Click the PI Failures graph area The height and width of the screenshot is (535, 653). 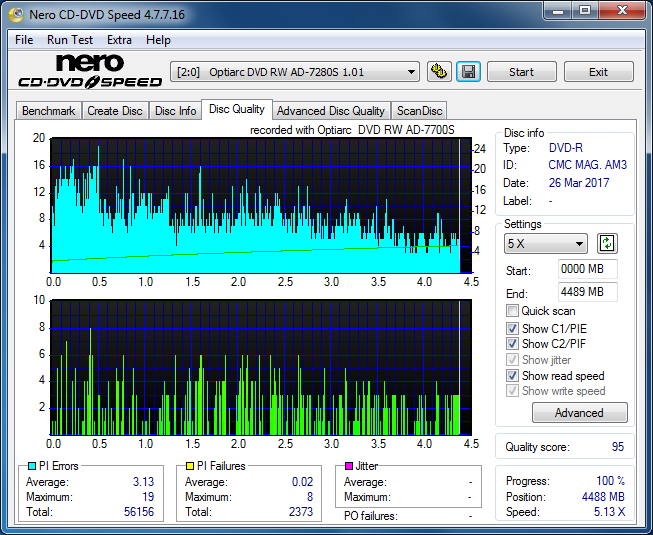tap(261, 367)
